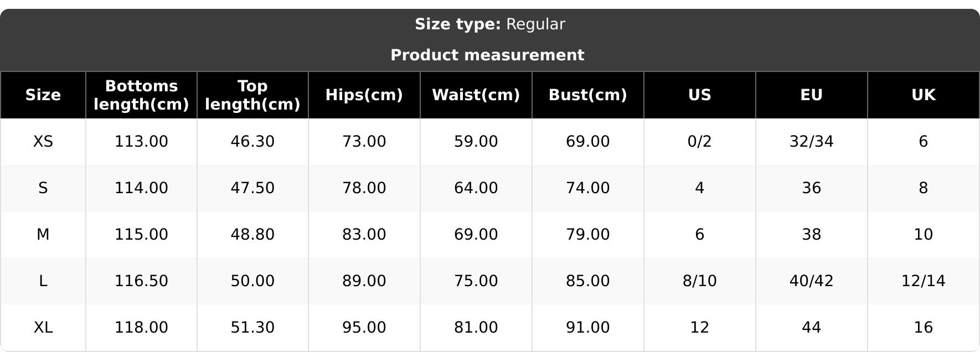980x352 pixels.
Task: Select the Hips(cm) column header
Action: coord(364,95)
